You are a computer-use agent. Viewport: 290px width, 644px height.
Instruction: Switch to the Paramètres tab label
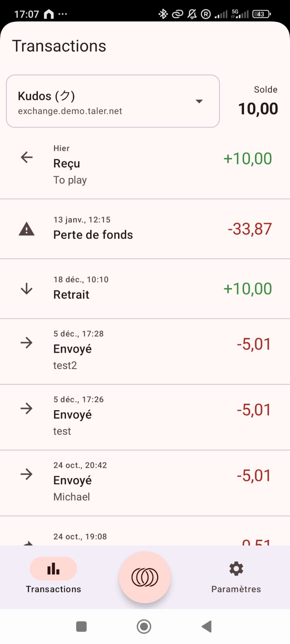click(236, 589)
